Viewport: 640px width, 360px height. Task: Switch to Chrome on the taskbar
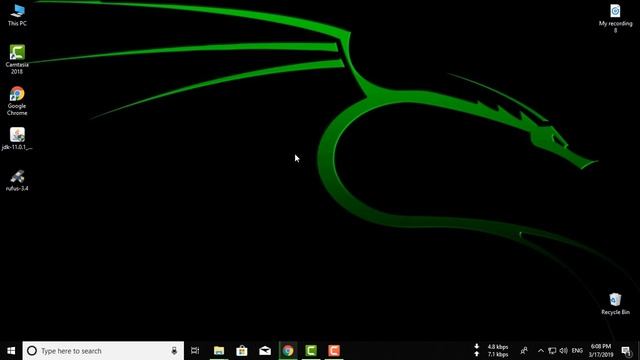point(288,351)
